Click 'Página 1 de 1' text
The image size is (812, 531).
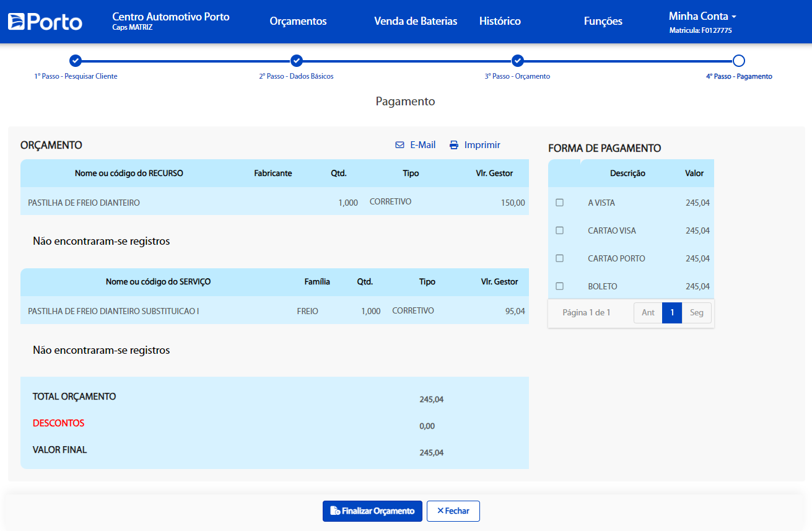587,313
